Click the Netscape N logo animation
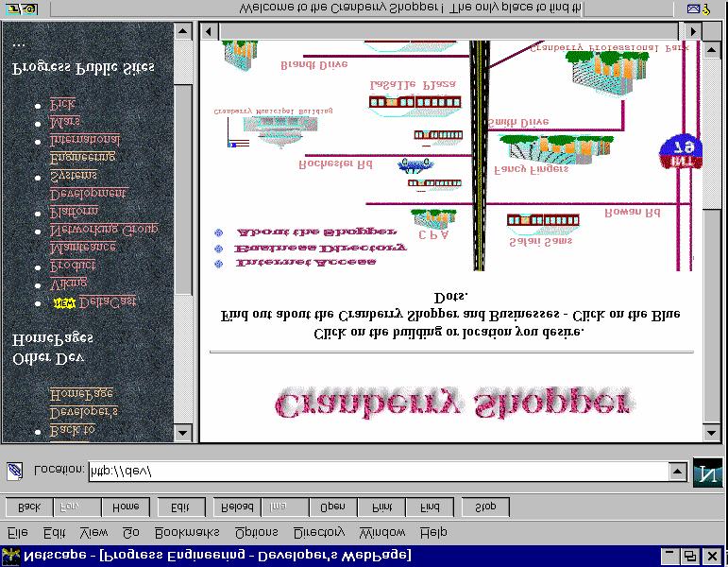The width and height of the screenshot is (728, 567). (x=707, y=472)
